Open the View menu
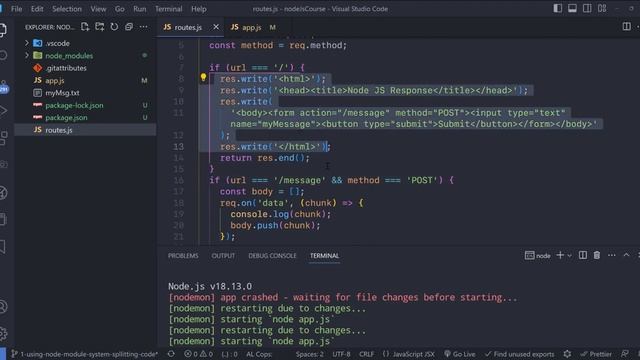This screenshot has height=360, width=640. coord(98,9)
